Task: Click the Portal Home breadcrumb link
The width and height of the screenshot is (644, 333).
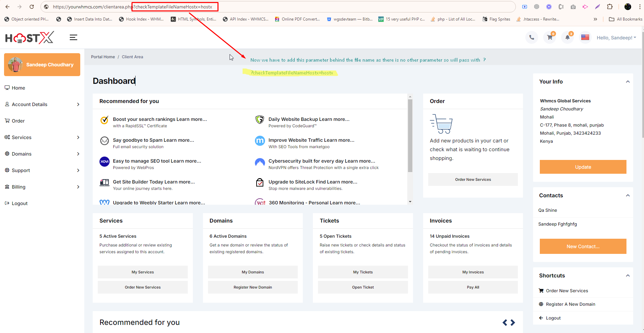Action: click(103, 57)
